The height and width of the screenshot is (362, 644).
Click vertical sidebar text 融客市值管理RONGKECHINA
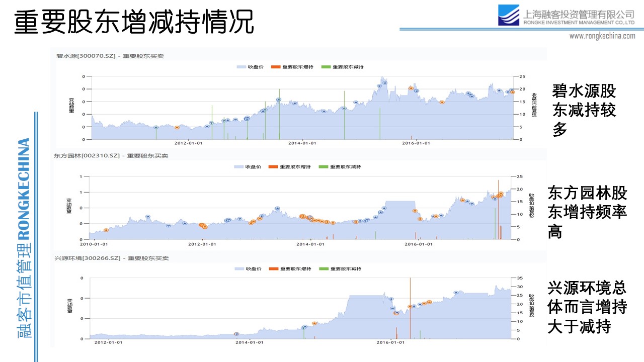click(24, 237)
